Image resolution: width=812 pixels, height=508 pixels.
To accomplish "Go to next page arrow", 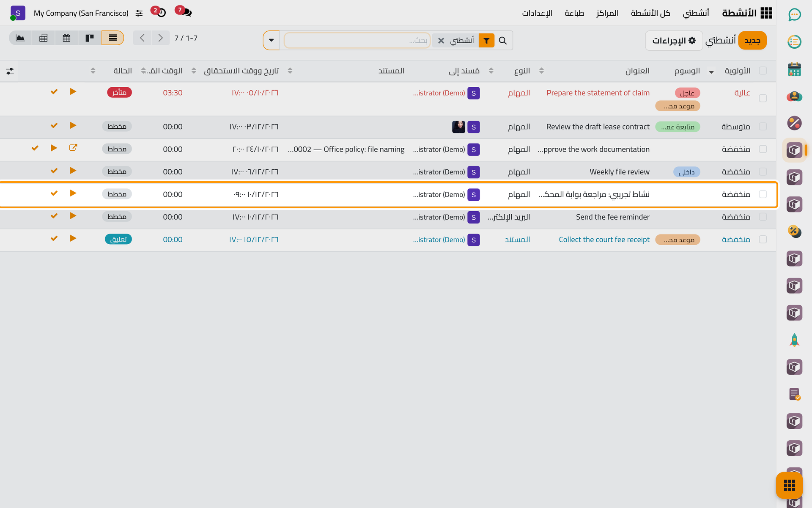I will (160, 38).
